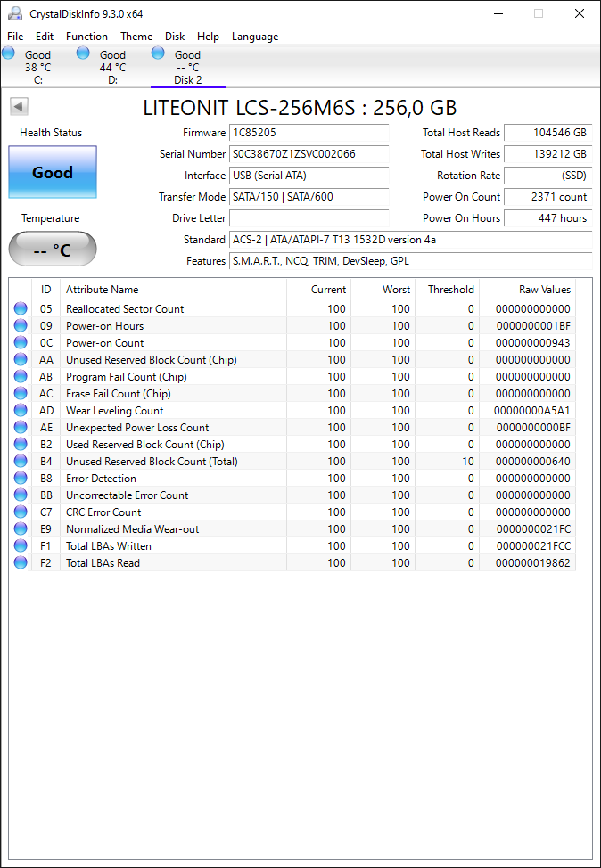Click raw value 000000000943
This screenshot has width=601, height=868.
point(532,343)
